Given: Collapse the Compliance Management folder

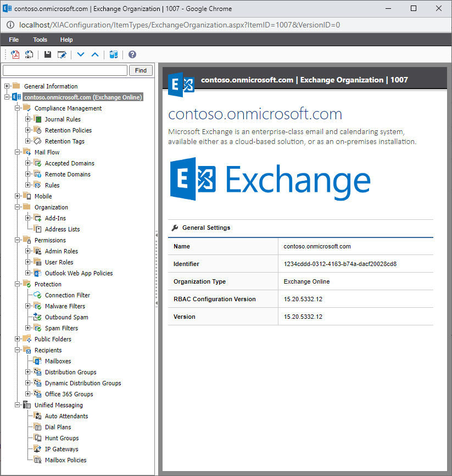Looking at the screenshot, I should (x=17, y=108).
